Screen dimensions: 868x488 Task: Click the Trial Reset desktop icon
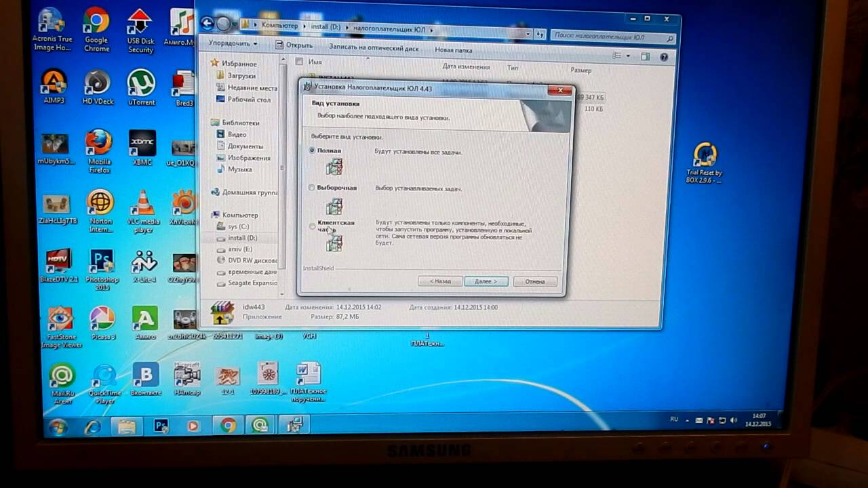point(705,163)
